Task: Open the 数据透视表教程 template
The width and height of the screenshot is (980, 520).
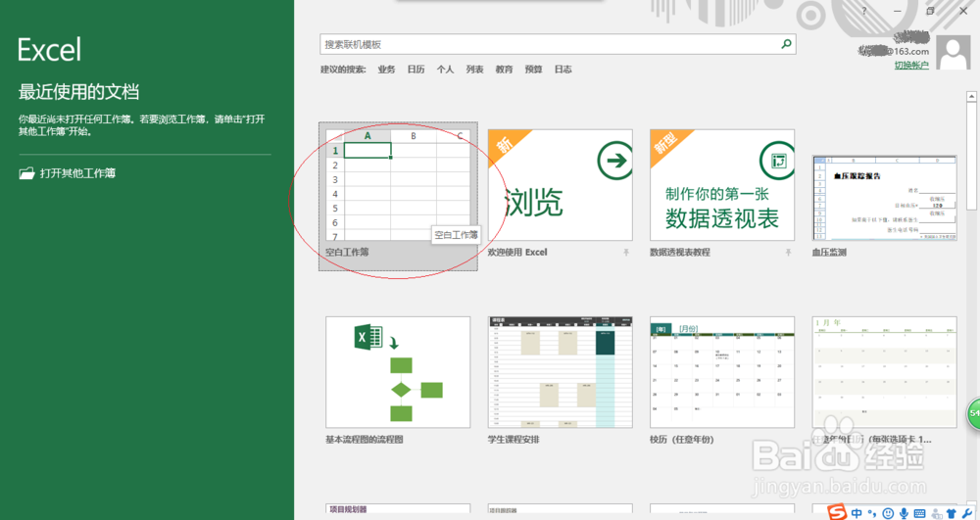Action: point(722,185)
